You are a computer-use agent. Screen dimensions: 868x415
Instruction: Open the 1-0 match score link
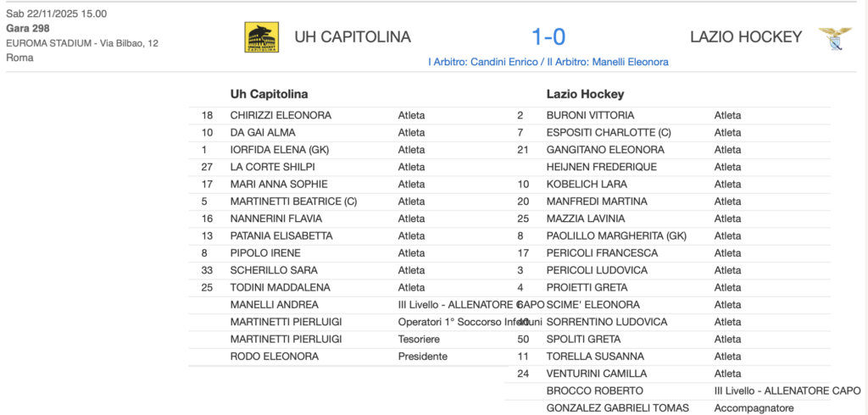coord(548,36)
